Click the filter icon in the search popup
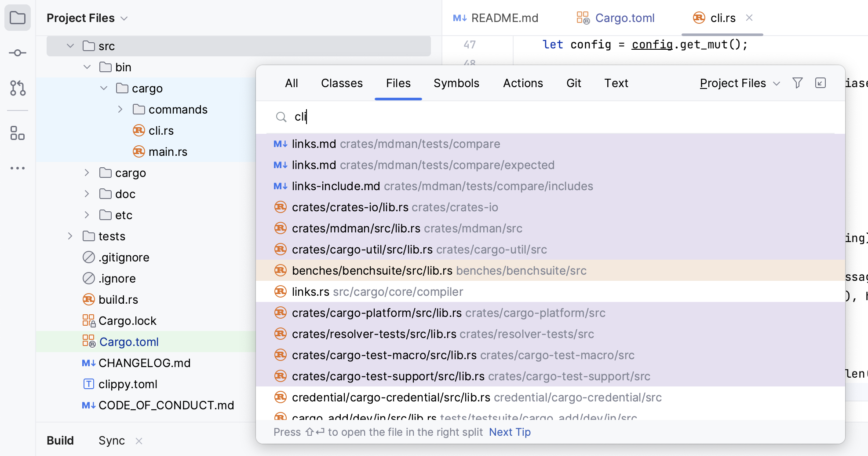This screenshot has width=868, height=456. [797, 83]
